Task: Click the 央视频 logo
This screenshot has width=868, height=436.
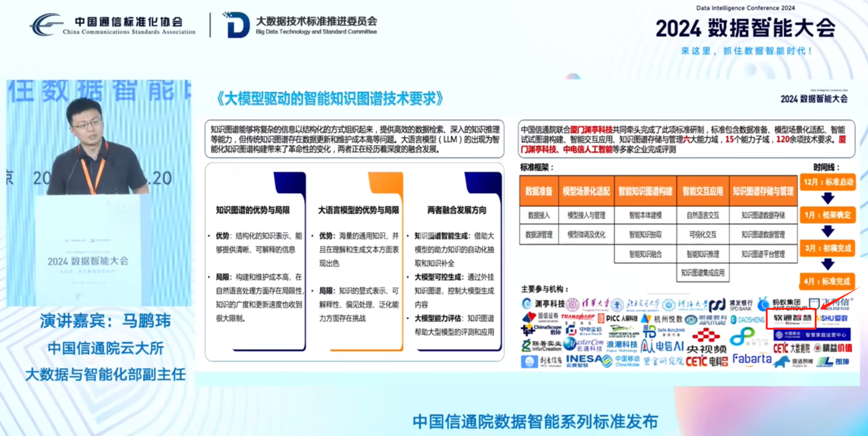Action: tap(706, 348)
